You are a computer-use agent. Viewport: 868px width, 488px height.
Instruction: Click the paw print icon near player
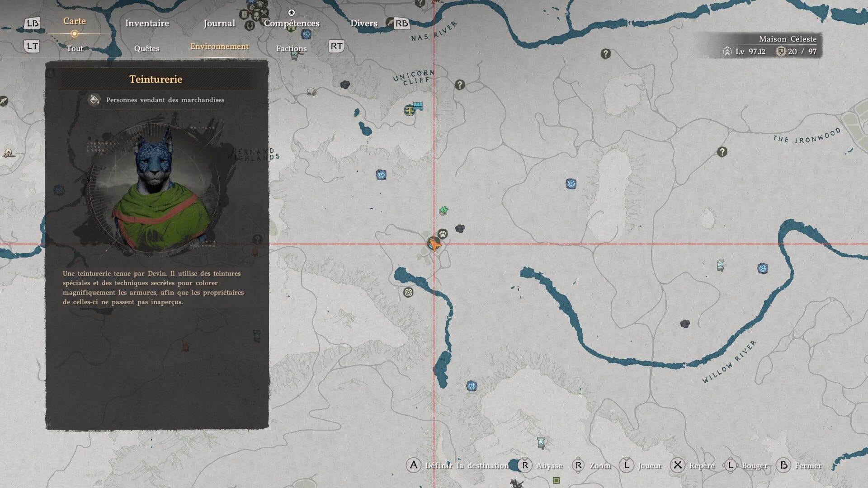(443, 234)
